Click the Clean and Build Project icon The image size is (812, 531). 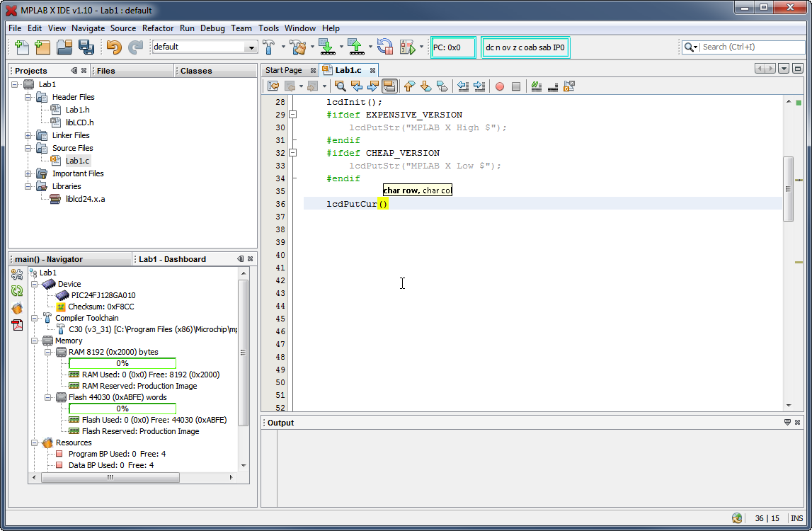(298, 47)
